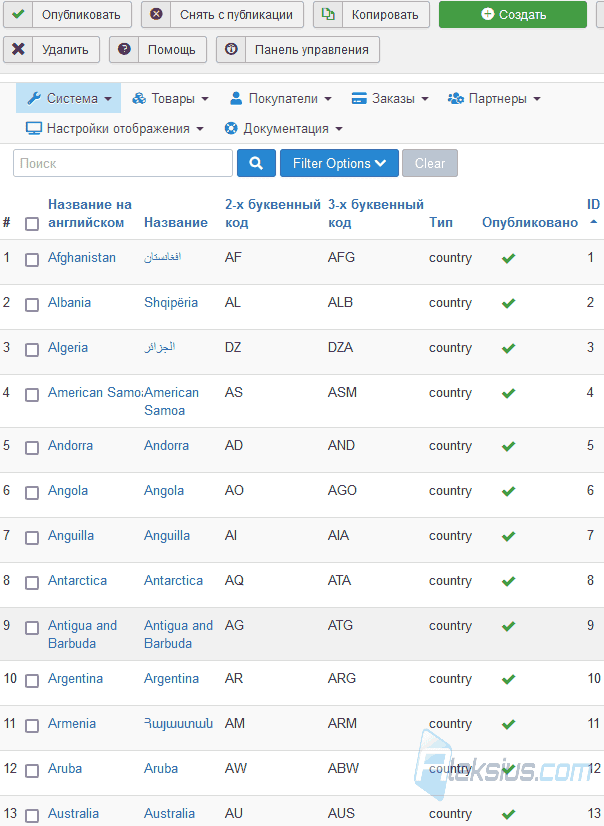Click the Поиск search input field
This screenshot has height=826, width=604.
[x=123, y=163]
